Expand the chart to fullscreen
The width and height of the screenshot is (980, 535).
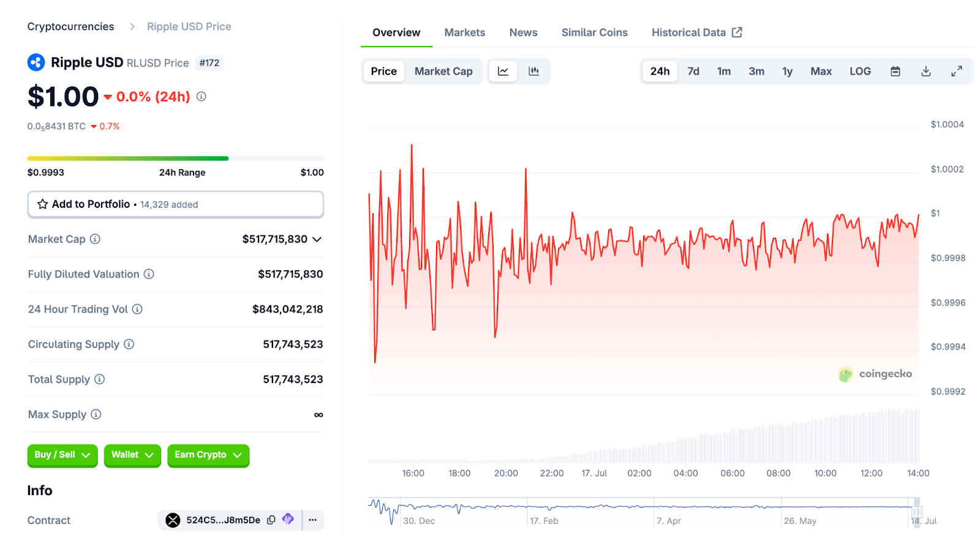(x=957, y=71)
